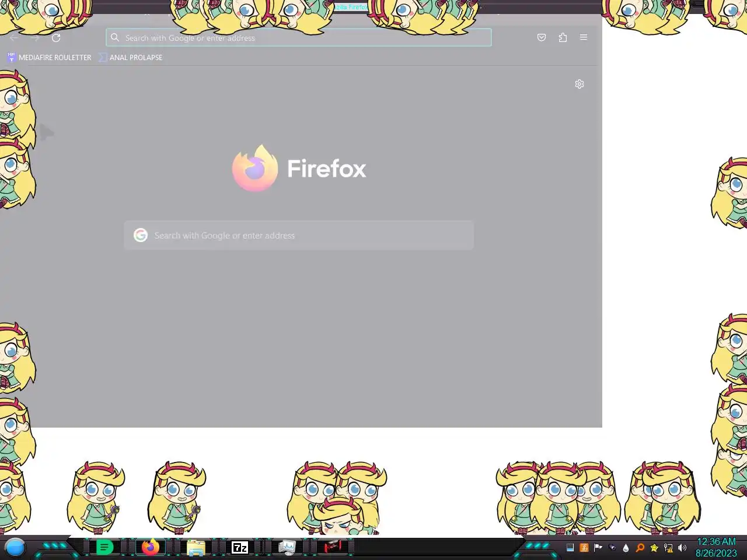The height and width of the screenshot is (560, 747).
Task: Open network status icon with warning
Action: (x=668, y=548)
